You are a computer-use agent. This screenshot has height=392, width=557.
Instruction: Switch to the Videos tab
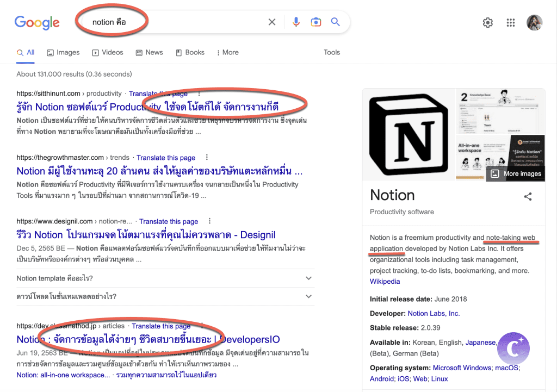(108, 53)
